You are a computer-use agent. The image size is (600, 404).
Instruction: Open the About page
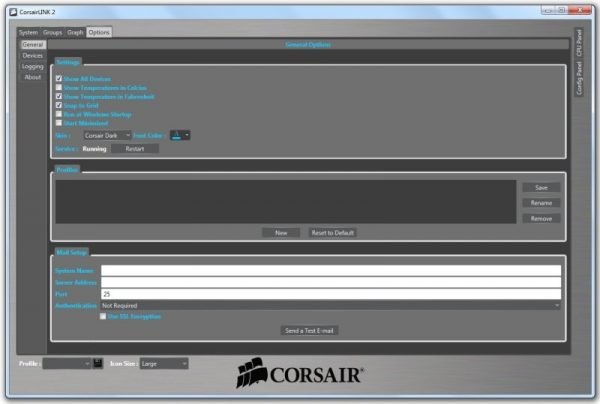point(33,77)
